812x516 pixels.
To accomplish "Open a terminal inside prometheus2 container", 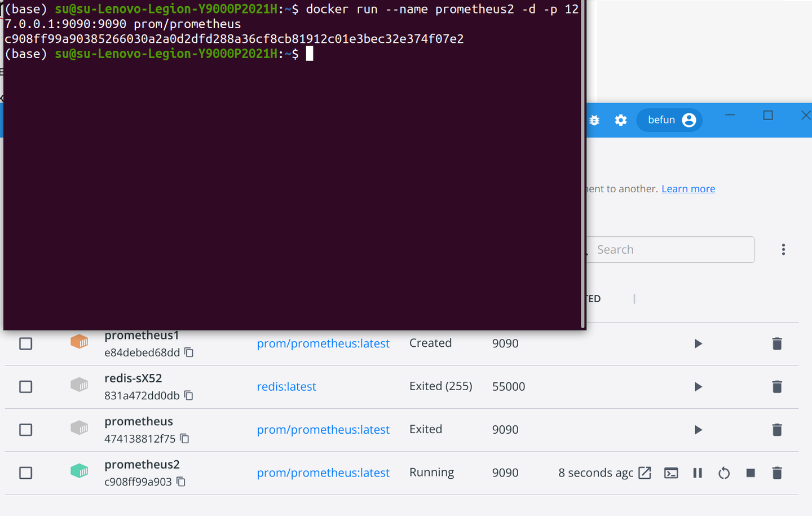I will point(671,473).
